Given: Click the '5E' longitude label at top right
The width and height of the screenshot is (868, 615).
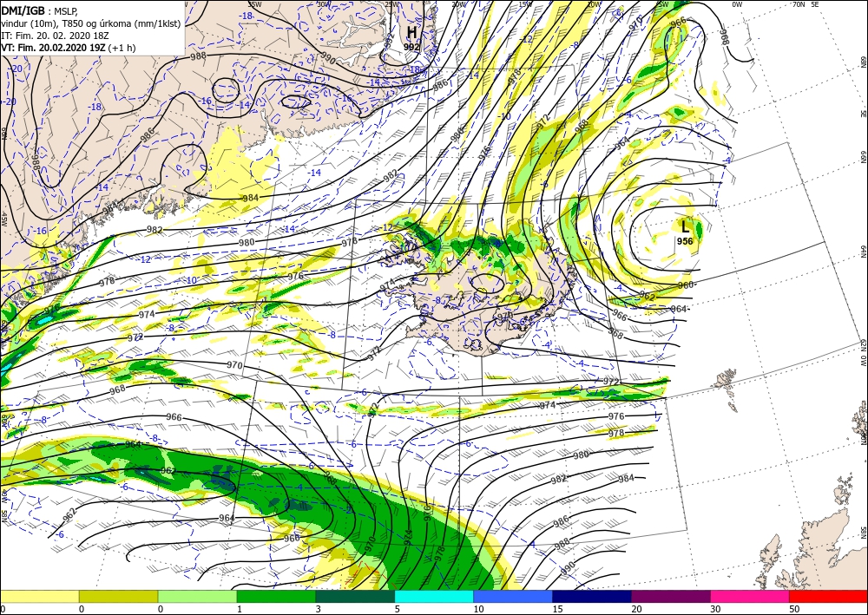Looking at the screenshot, I should pyautogui.click(x=815, y=4).
